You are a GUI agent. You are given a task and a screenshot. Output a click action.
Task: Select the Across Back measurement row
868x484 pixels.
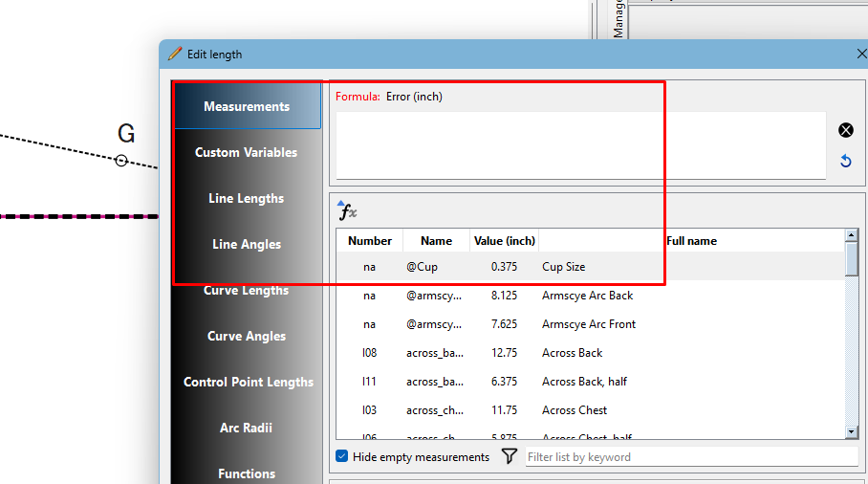[x=572, y=353]
